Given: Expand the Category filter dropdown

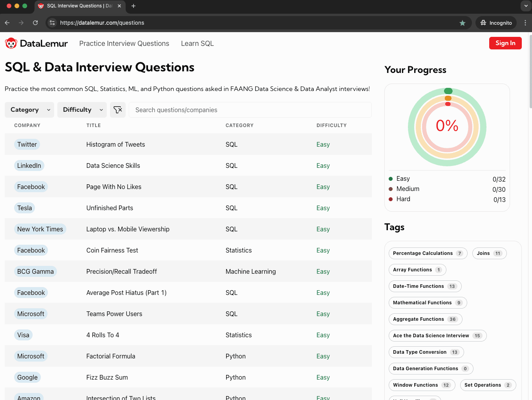Looking at the screenshot, I should coord(29,110).
